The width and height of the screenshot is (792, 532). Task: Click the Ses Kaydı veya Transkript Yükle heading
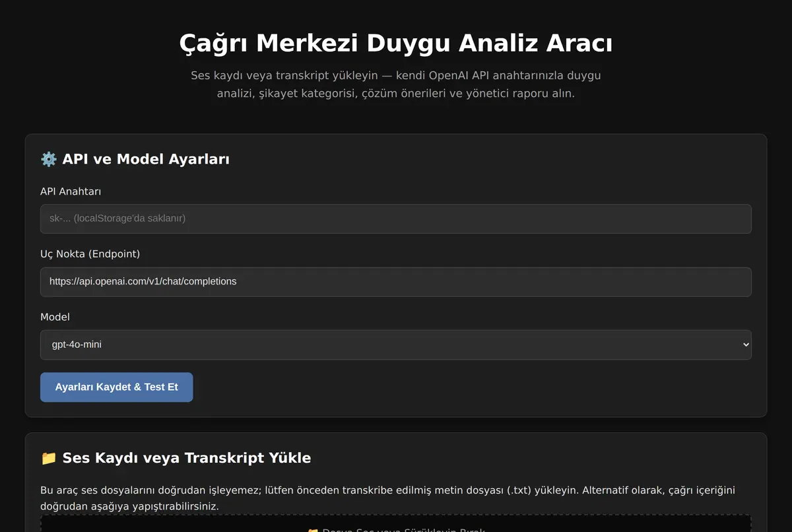tap(187, 458)
